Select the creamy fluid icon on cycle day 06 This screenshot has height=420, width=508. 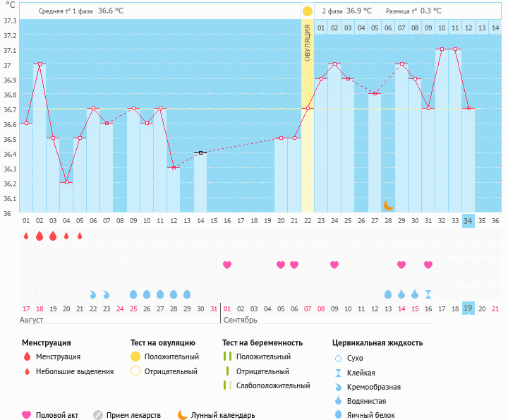(x=93, y=294)
